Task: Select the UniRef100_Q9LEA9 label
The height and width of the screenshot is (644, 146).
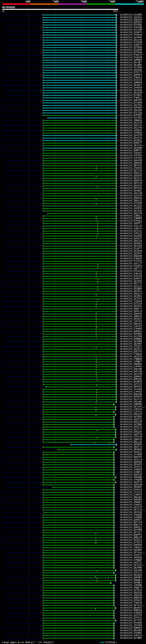Action: (131, 110)
